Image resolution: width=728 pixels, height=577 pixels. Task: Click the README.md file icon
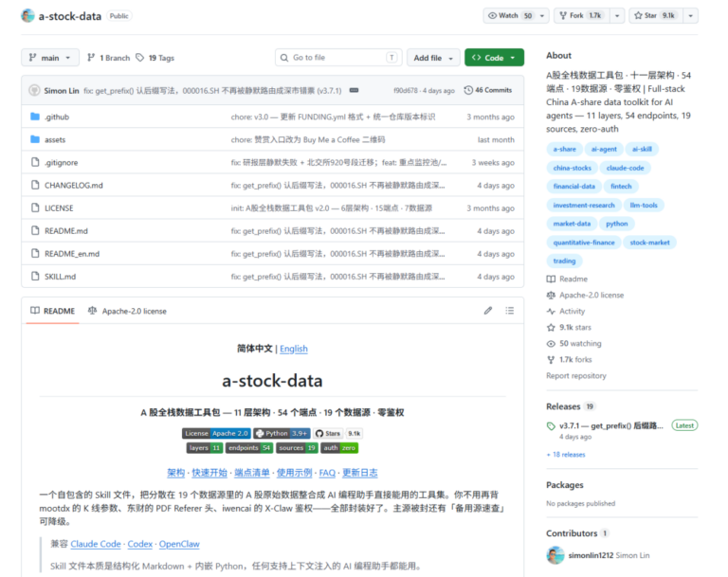click(35, 230)
